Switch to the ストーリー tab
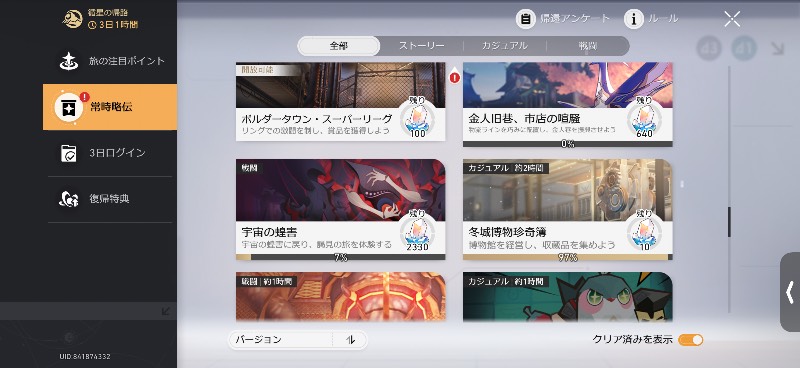 421,46
